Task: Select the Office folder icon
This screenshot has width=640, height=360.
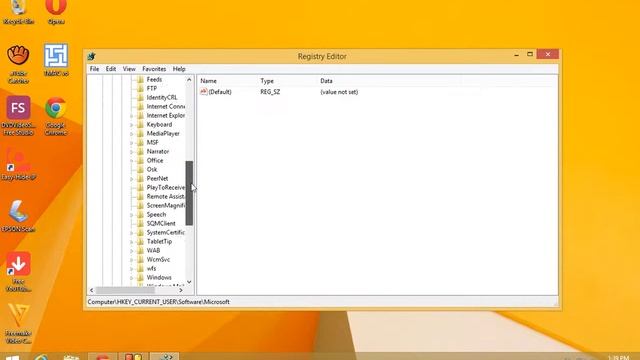Action: (140, 160)
